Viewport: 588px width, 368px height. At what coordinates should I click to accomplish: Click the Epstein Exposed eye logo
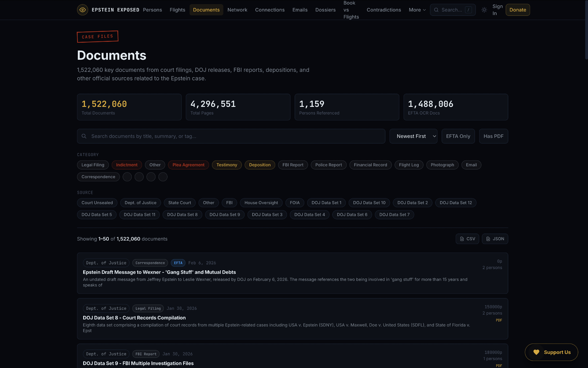(x=83, y=10)
